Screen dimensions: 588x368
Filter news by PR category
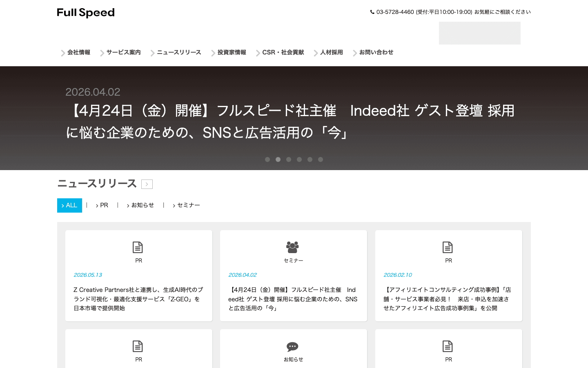tap(102, 205)
